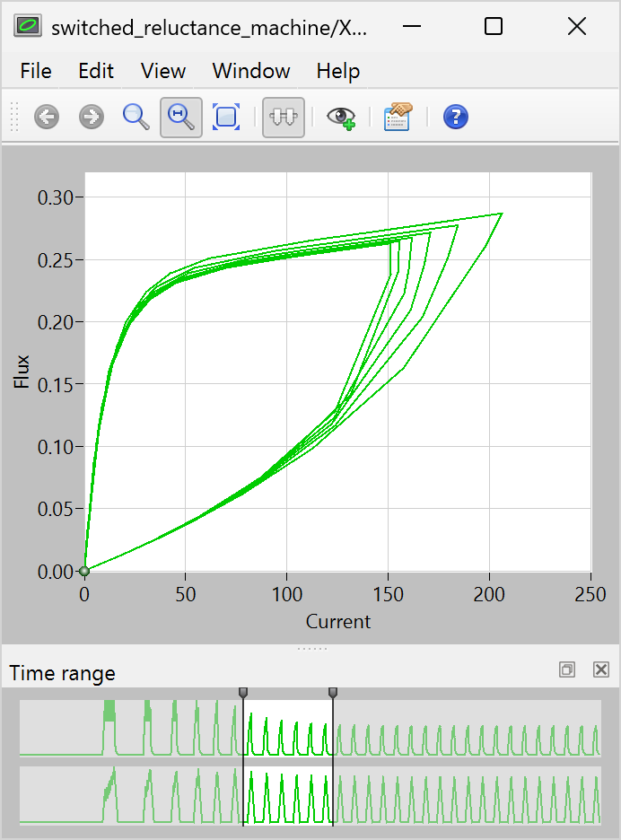Image resolution: width=621 pixels, height=840 pixels.
Task: Open the Help menu
Action: (338, 71)
